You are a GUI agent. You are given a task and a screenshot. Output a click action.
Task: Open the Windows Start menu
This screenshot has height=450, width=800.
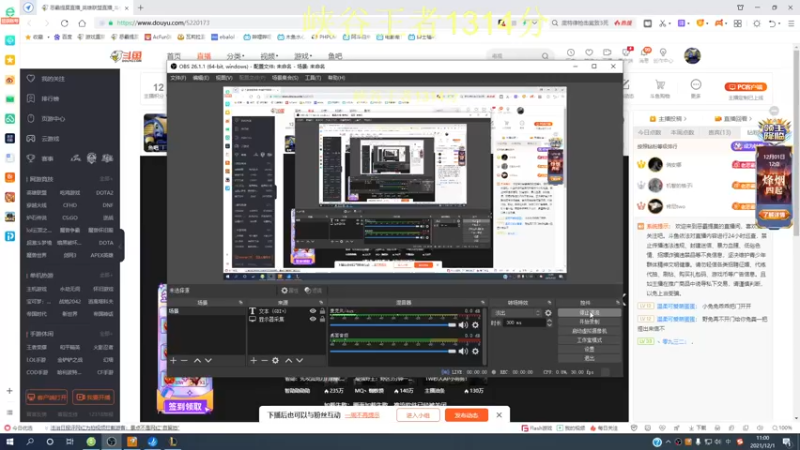point(10,442)
